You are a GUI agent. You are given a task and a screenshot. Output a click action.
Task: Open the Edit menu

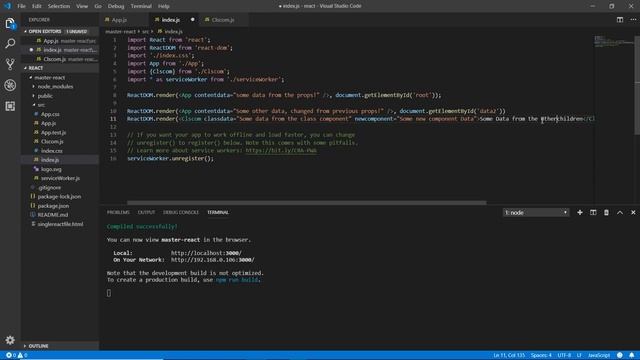tap(37, 6)
